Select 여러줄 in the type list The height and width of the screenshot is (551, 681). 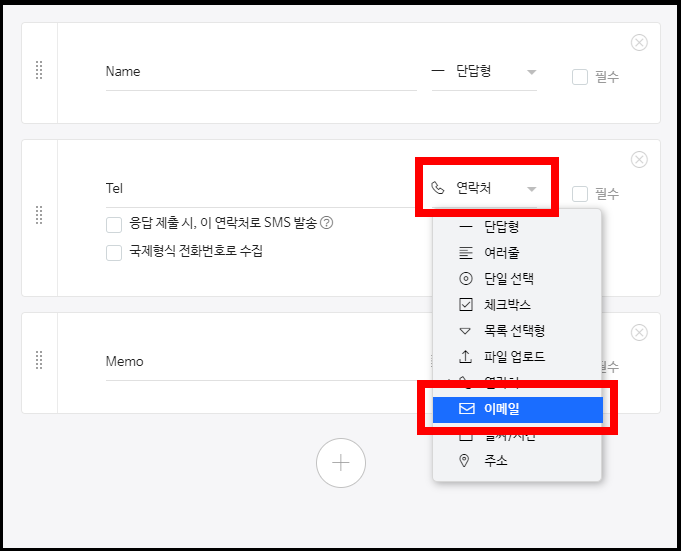[517, 253]
